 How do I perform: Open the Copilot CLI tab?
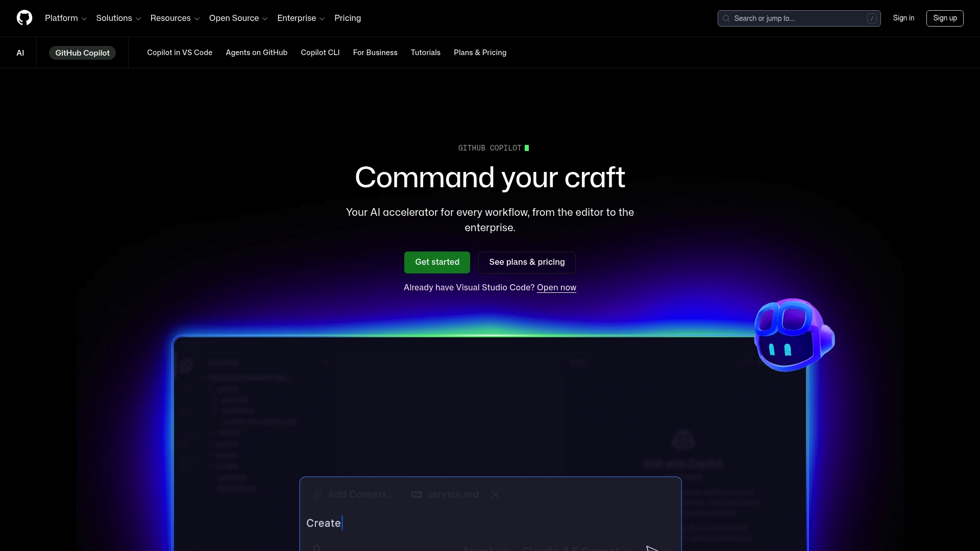point(320,53)
